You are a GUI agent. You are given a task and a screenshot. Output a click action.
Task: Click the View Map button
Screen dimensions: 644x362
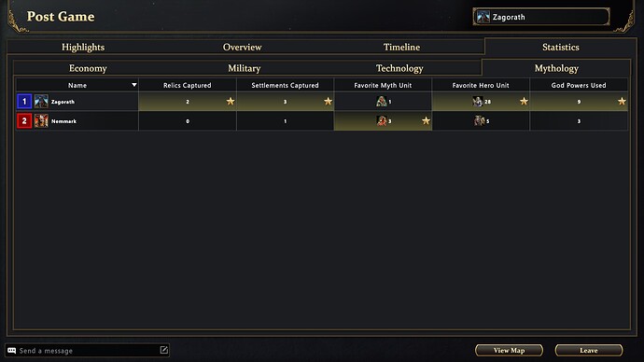coord(509,351)
